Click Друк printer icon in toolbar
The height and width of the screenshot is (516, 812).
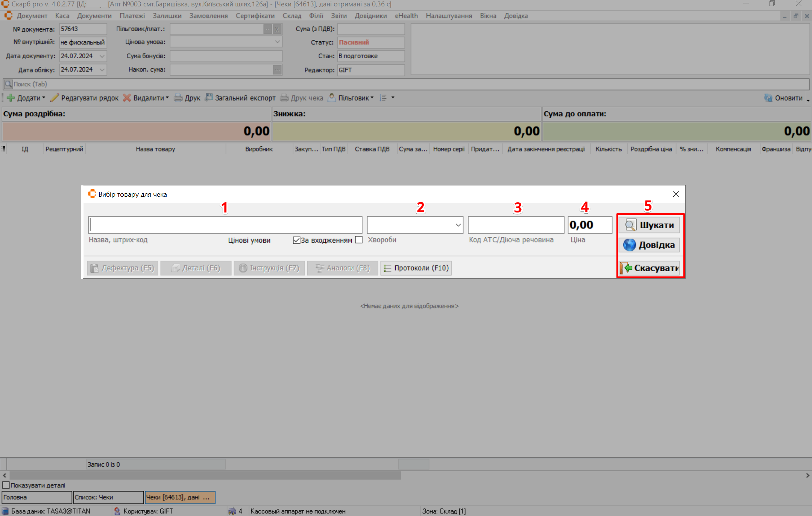pyautogui.click(x=178, y=98)
